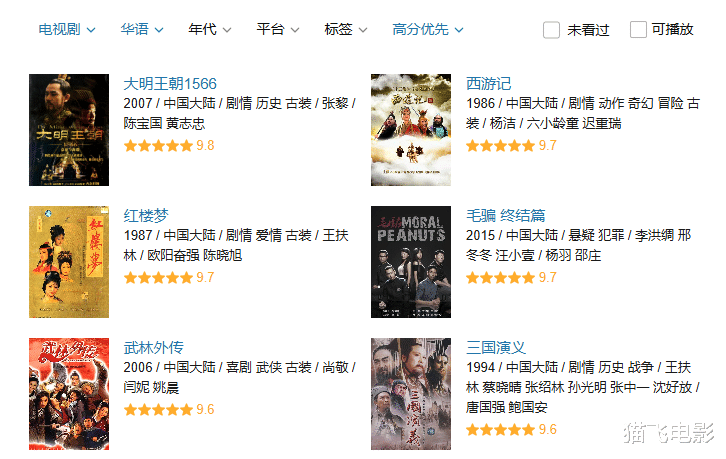The image size is (726, 459).
Task: Visit the 武林外传 title link
Action: [x=154, y=348]
